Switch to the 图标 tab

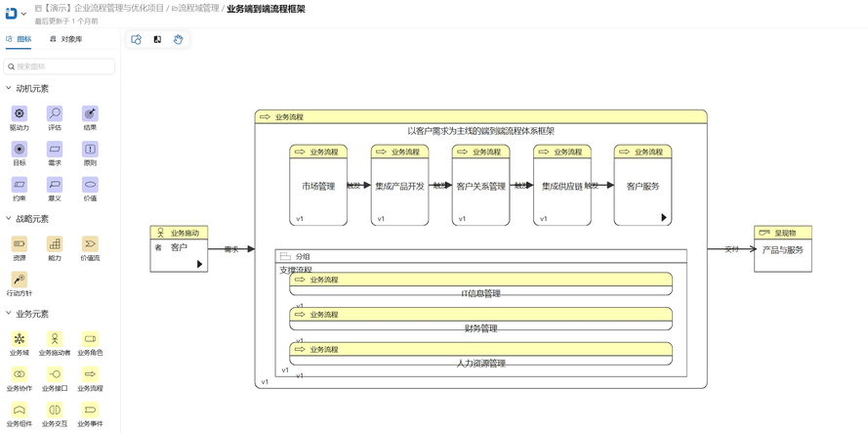(x=19, y=40)
